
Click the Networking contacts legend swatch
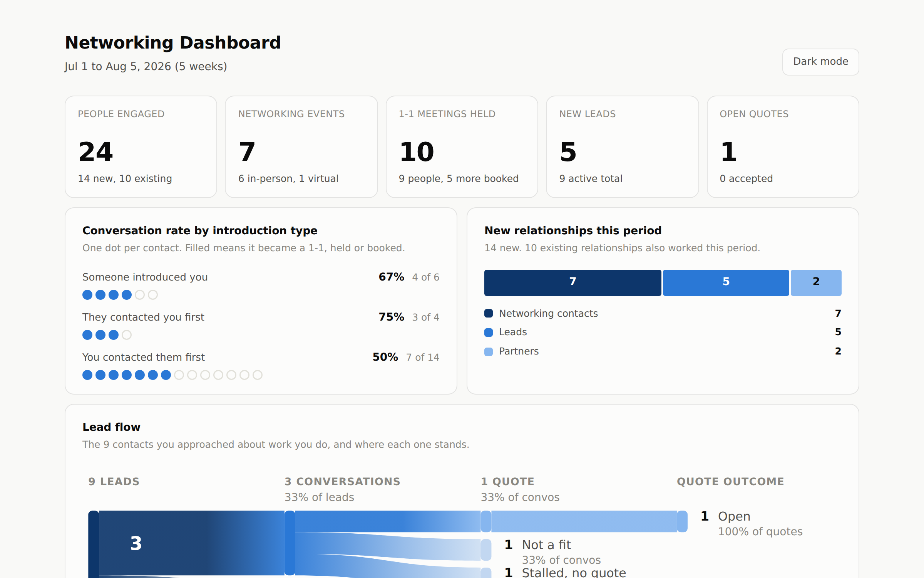click(489, 313)
